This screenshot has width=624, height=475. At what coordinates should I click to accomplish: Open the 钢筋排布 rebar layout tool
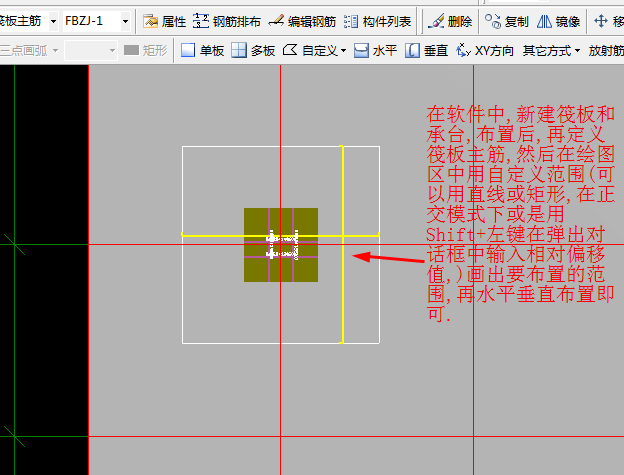pos(226,21)
